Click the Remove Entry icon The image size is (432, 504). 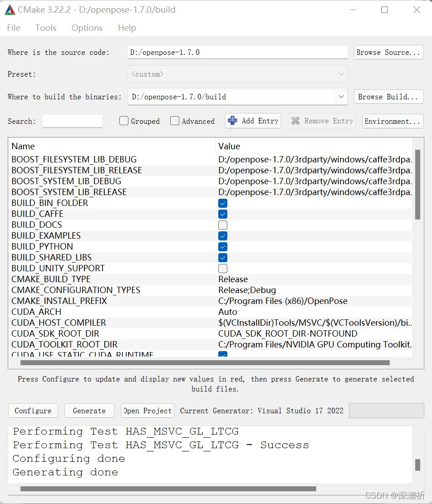tap(295, 121)
